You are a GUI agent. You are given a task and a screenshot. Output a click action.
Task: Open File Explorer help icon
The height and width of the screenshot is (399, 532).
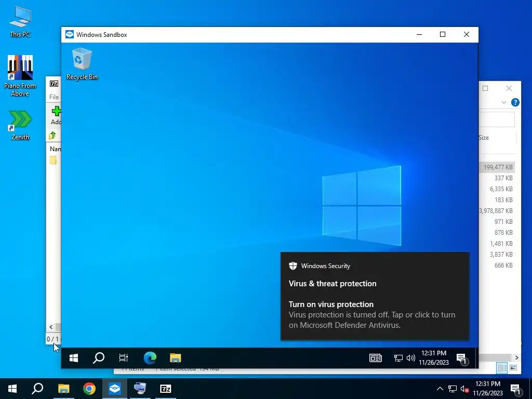[515, 102]
